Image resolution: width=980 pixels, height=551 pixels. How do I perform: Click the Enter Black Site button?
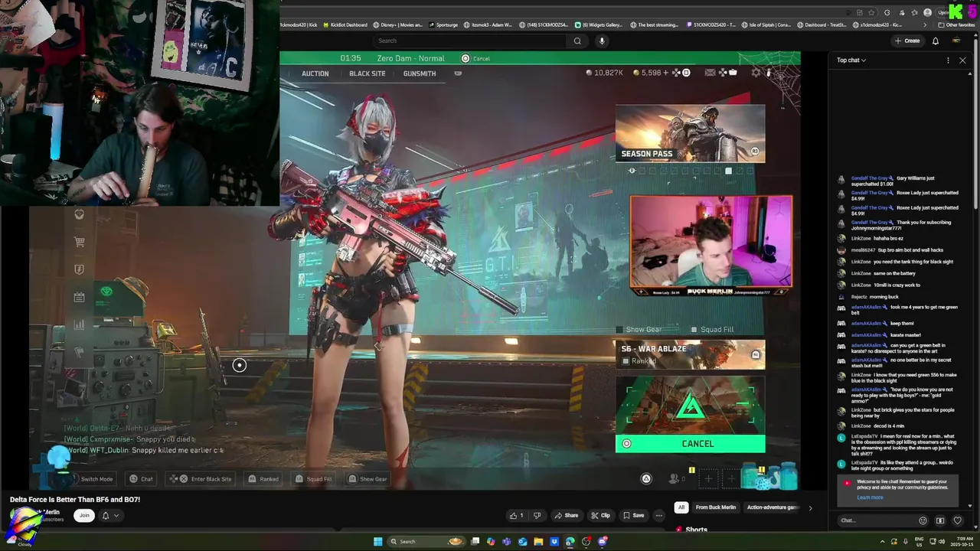(201, 479)
